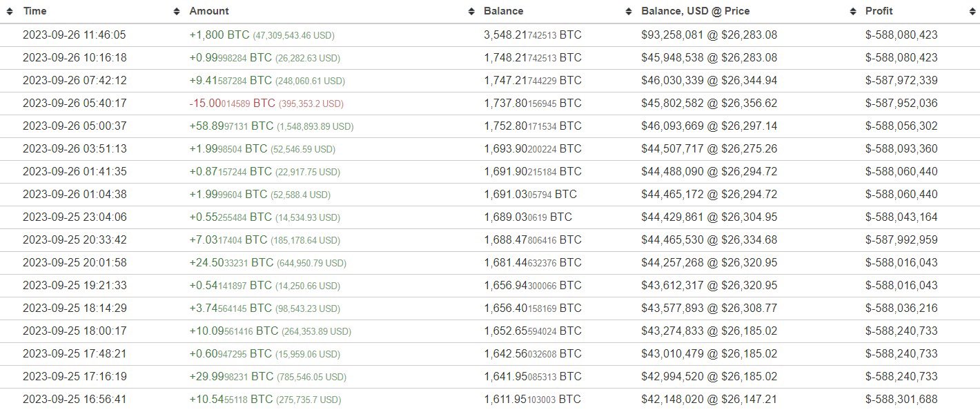Click the sort arrows left of Balance header
The image size is (980, 412).
tap(471, 12)
